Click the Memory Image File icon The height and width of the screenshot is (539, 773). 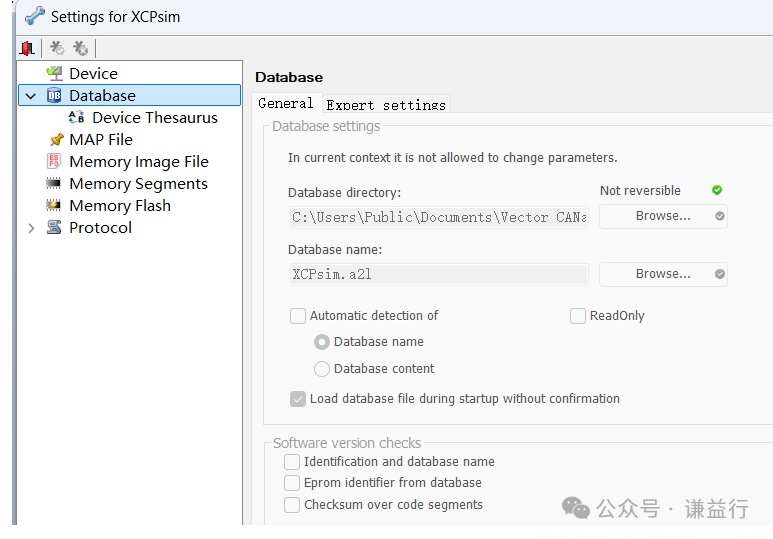coord(54,161)
